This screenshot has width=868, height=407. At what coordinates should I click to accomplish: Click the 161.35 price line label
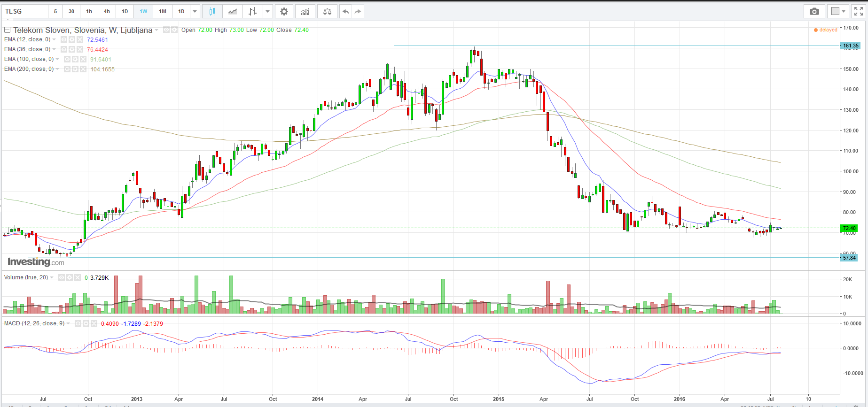(851, 46)
